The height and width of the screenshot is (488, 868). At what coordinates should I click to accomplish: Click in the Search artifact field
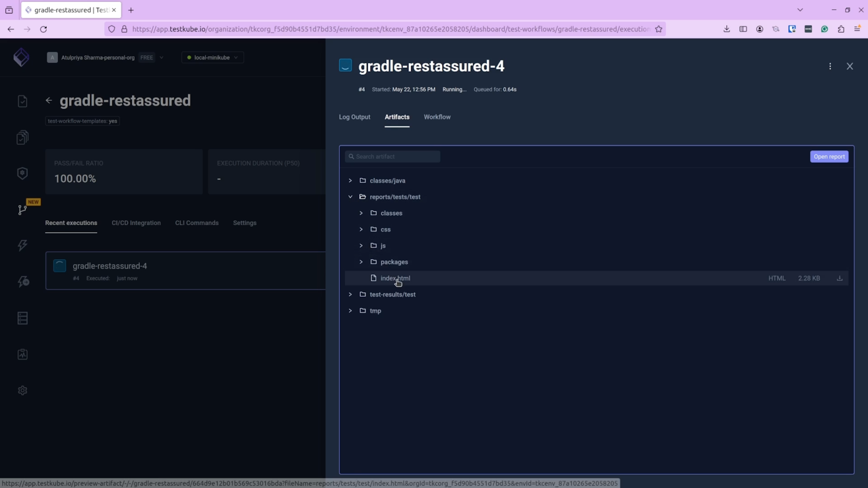(x=393, y=157)
